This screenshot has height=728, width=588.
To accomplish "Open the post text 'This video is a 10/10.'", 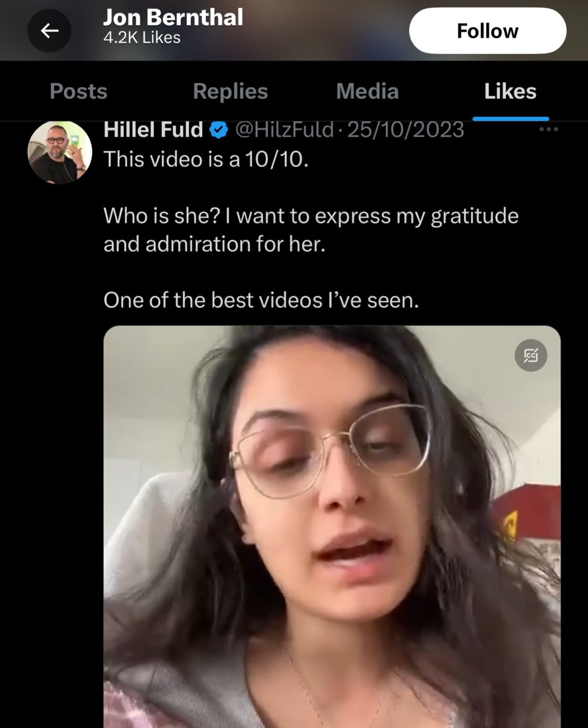I will coord(206,159).
